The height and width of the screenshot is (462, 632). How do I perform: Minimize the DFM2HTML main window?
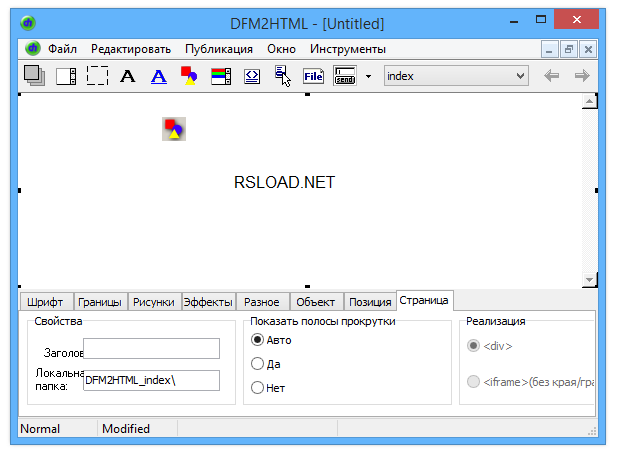pos(514,21)
